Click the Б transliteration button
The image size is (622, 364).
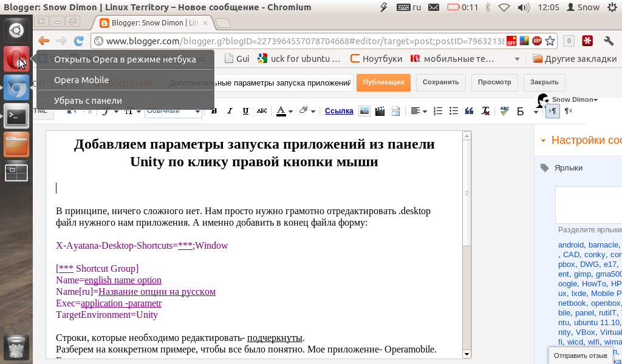click(520, 112)
